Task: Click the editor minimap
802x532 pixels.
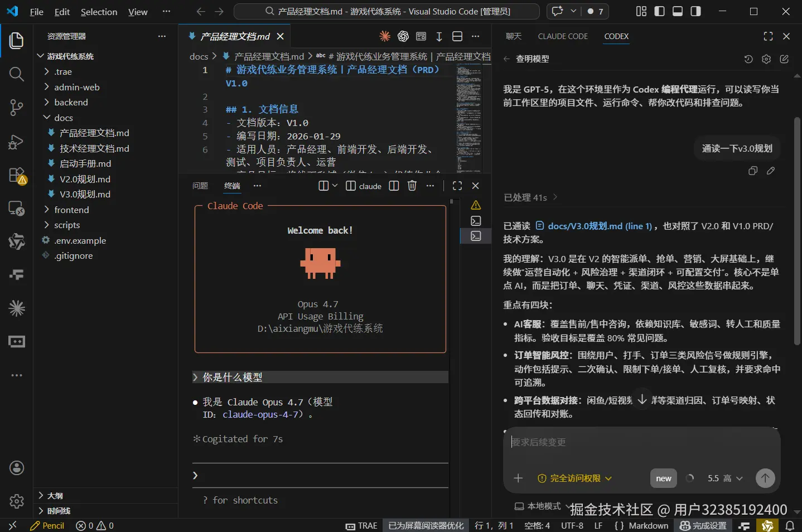Action: pos(469,118)
